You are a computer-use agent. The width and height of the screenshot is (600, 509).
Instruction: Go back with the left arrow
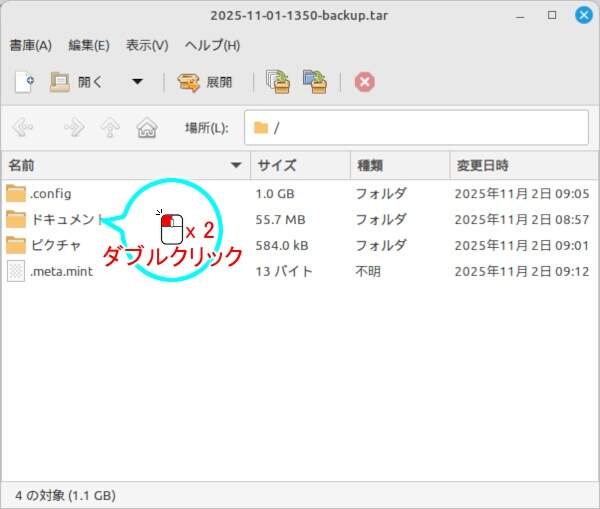pyautogui.click(x=23, y=127)
